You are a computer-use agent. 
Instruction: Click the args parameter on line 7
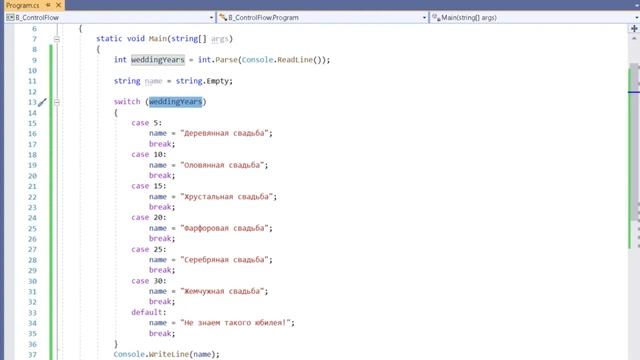click(x=220, y=39)
